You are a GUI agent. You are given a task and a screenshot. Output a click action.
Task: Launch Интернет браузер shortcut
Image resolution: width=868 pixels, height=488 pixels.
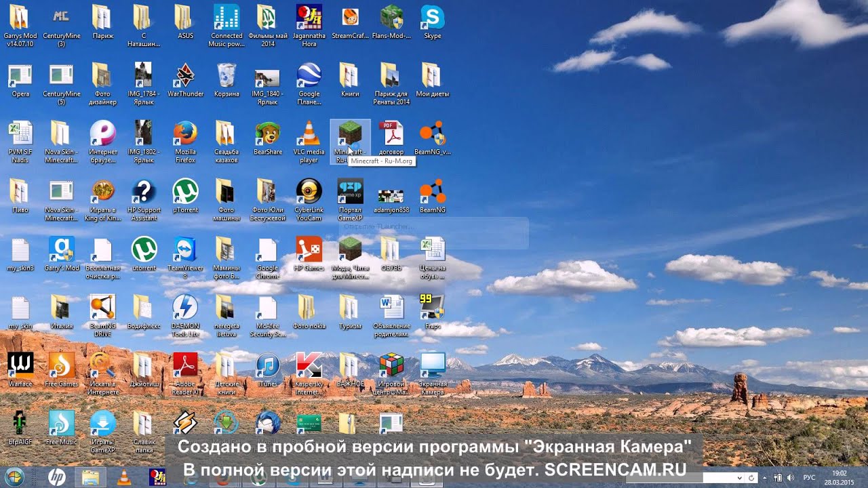102,142
